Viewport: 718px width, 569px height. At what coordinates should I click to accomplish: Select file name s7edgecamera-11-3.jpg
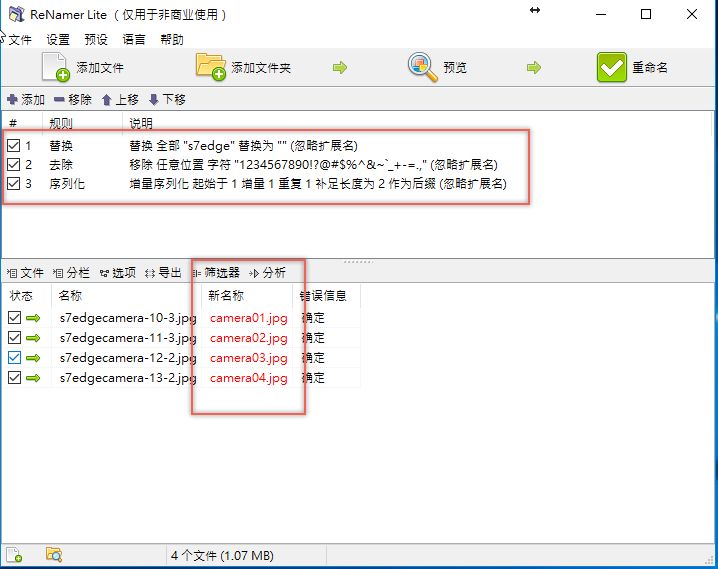pos(128,338)
